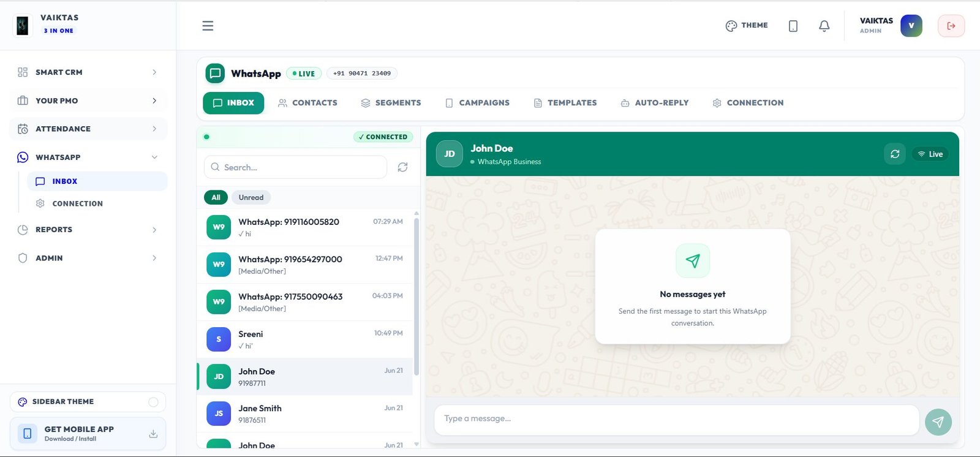Collapse the WhatsApp sidebar menu
The image size is (980, 457).
tap(88, 157)
